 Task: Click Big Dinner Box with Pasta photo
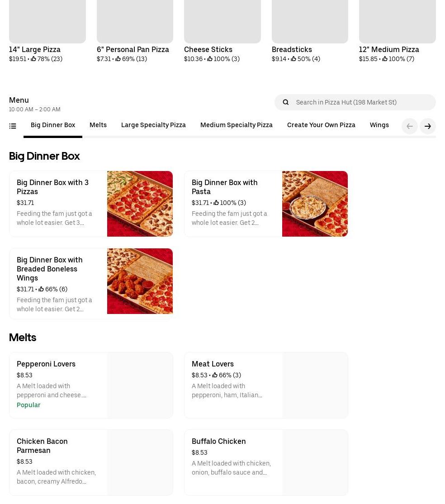pyautogui.click(x=315, y=204)
